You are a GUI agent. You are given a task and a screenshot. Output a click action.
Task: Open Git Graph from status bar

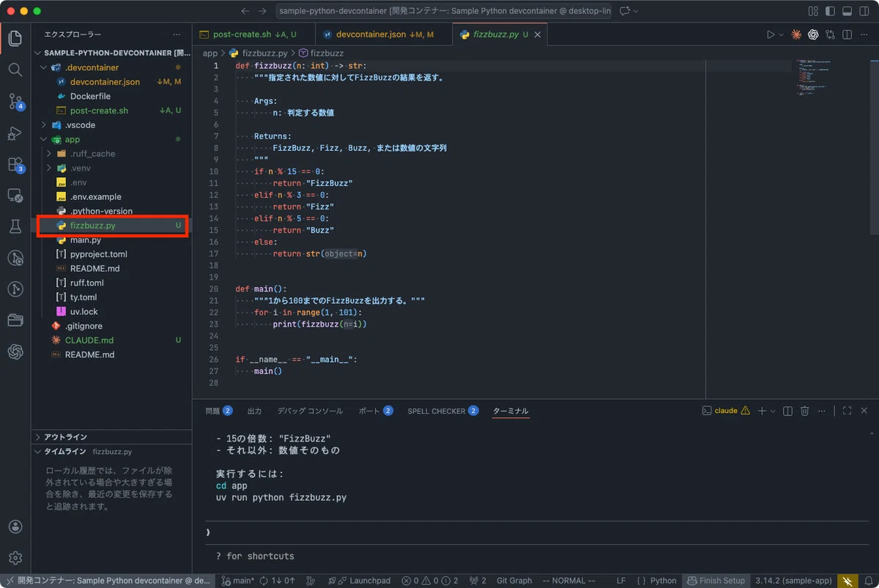coord(514,581)
